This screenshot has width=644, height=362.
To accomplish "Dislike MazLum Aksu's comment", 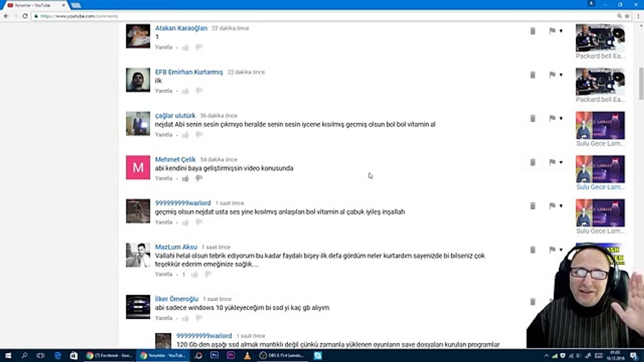I will click(x=208, y=275).
